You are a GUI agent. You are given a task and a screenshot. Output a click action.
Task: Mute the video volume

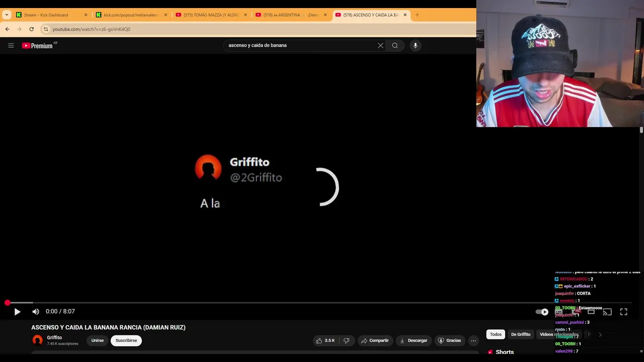click(x=36, y=312)
